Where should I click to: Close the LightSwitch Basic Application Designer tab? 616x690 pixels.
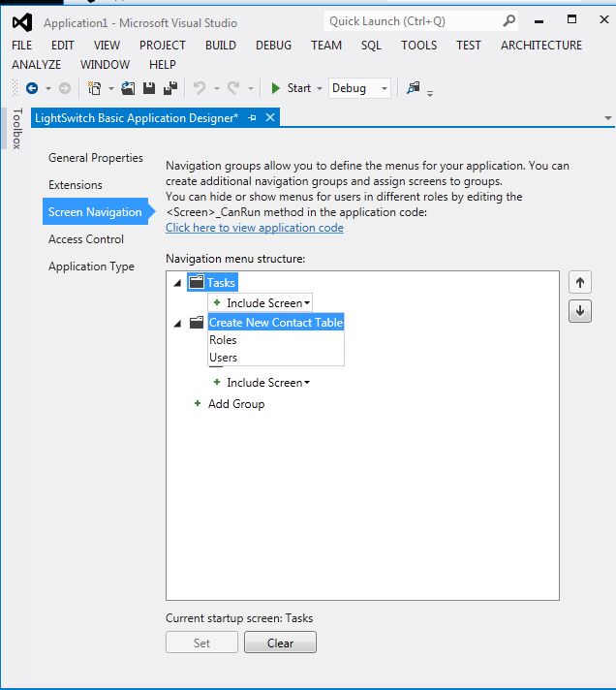tap(270, 117)
